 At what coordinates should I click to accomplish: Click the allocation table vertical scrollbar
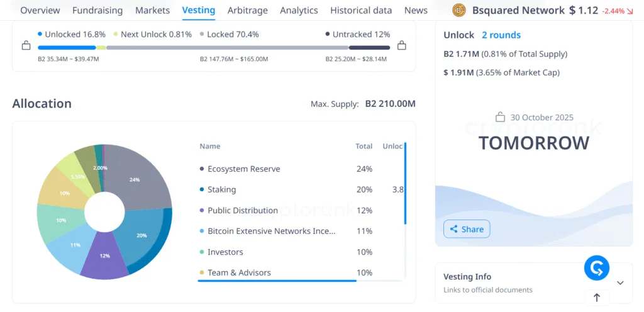pyautogui.click(x=406, y=184)
